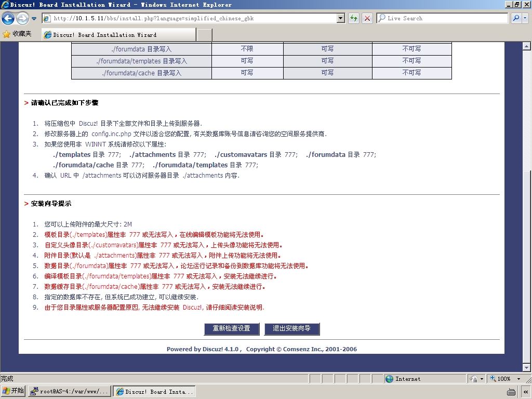
Task: Click '不限' cell in forumdata row
Action: (x=247, y=49)
